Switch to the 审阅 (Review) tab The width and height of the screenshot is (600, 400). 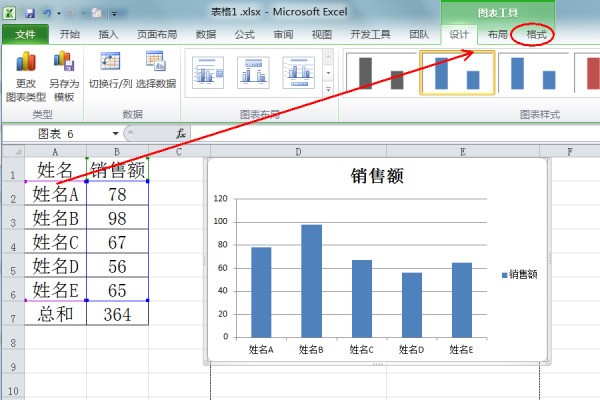point(283,35)
